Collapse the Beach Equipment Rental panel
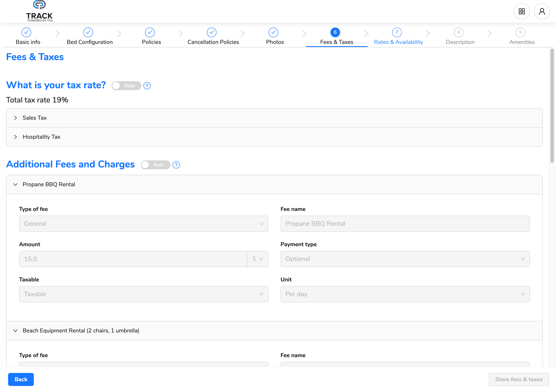555x392 pixels. [274, 331]
